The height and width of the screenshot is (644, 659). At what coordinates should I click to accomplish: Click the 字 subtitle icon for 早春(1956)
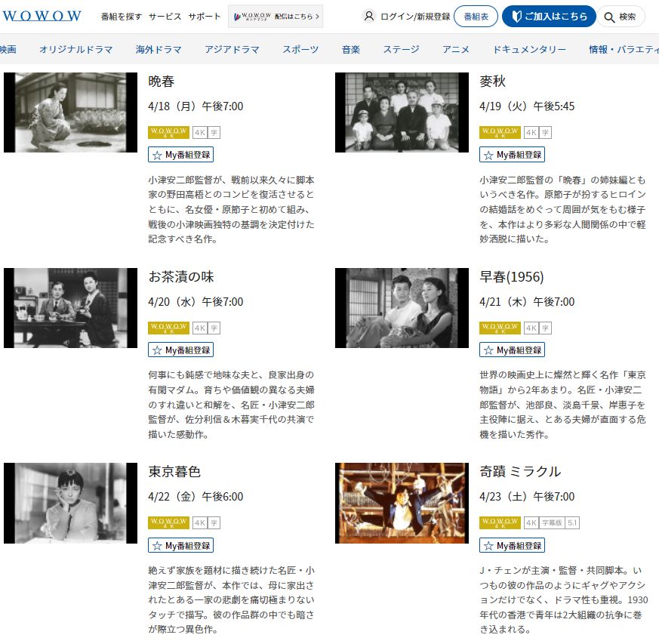tap(545, 328)
